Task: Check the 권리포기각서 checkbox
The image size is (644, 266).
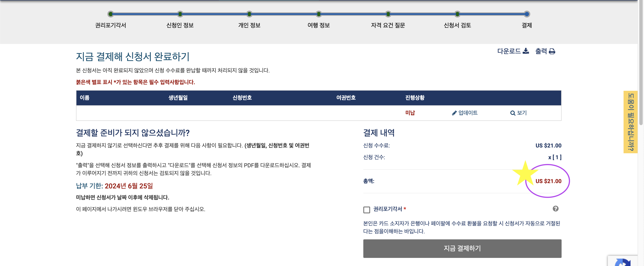Action: click(x=367, y=210)
